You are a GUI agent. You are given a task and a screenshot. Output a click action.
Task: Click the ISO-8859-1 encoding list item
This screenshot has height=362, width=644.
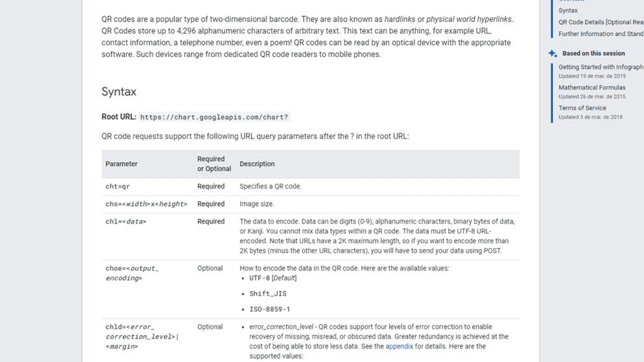(x=269, y=309)
